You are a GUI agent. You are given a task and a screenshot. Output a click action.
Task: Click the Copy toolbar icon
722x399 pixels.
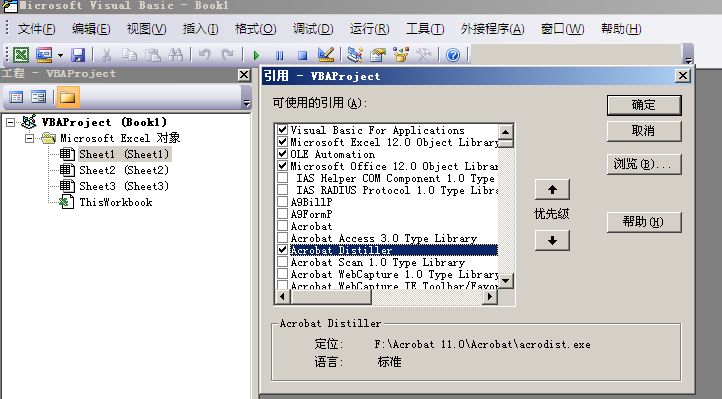(x=129, y=55)
